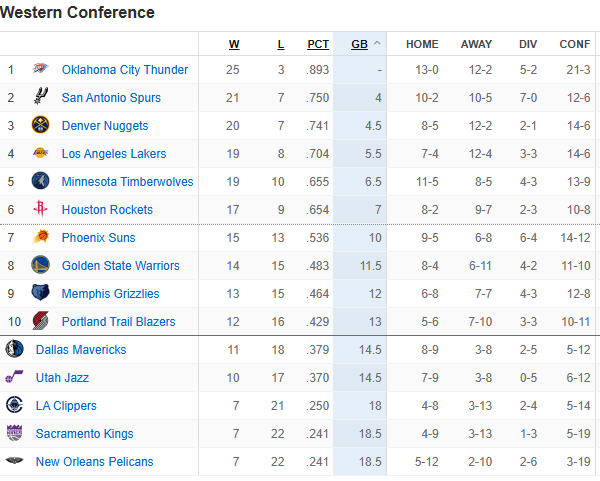Click the Oklahoma City Thunder logo icon
The width and height of the screenshot is (600, 481).
[x=40, y=70]
